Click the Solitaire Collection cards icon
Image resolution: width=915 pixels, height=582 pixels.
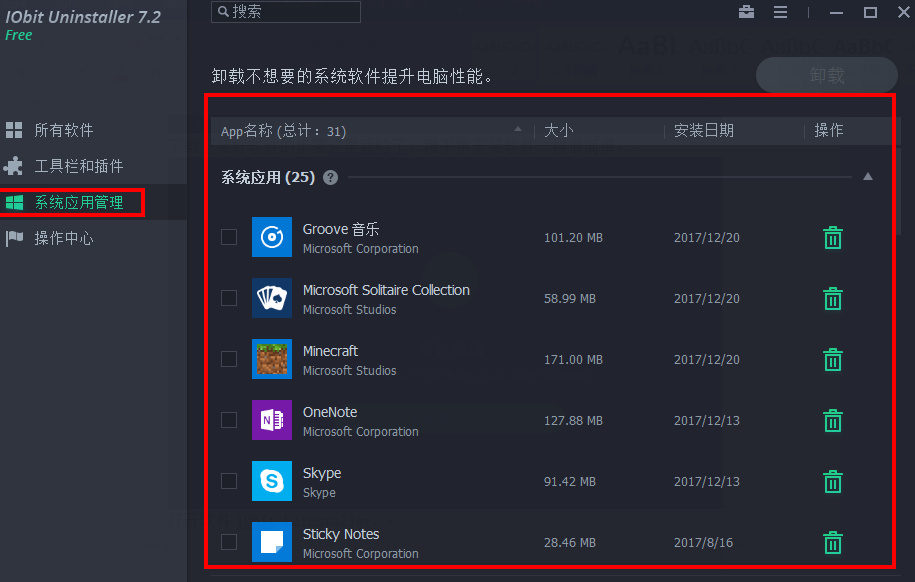(x=272, y=298)
